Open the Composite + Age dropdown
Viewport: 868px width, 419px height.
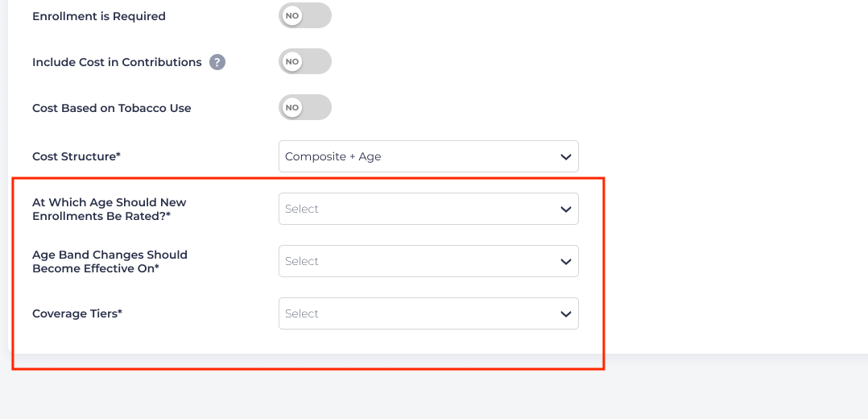click(x=428, y=156)
